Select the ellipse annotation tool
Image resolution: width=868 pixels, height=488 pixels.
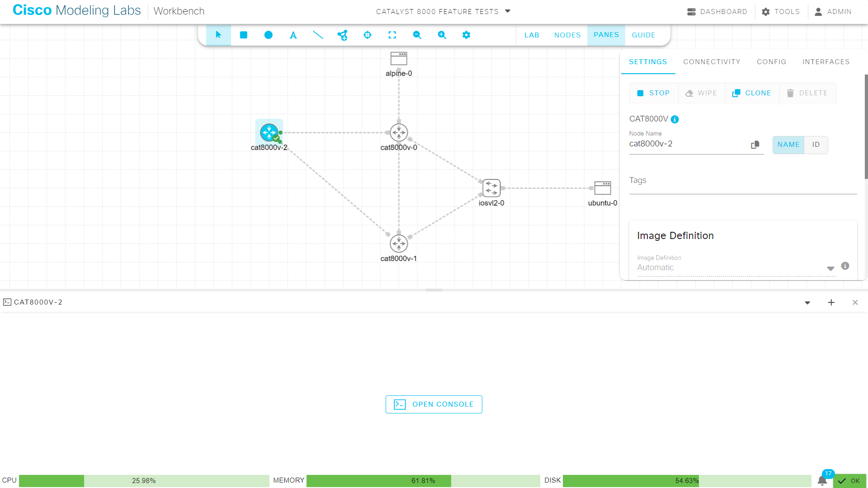(x=269, y=35)
